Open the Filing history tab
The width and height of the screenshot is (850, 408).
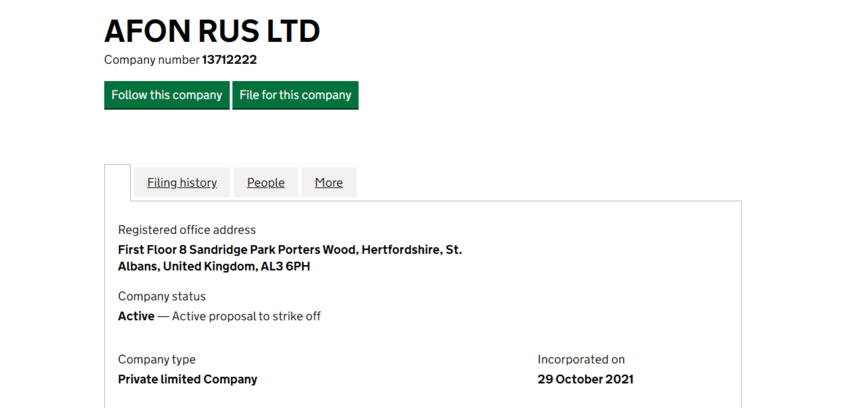click(182, 182)
